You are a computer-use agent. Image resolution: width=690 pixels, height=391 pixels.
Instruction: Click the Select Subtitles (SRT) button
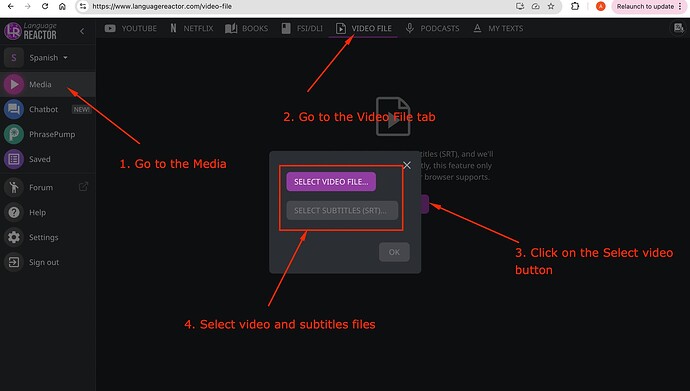tap(342, 210)
